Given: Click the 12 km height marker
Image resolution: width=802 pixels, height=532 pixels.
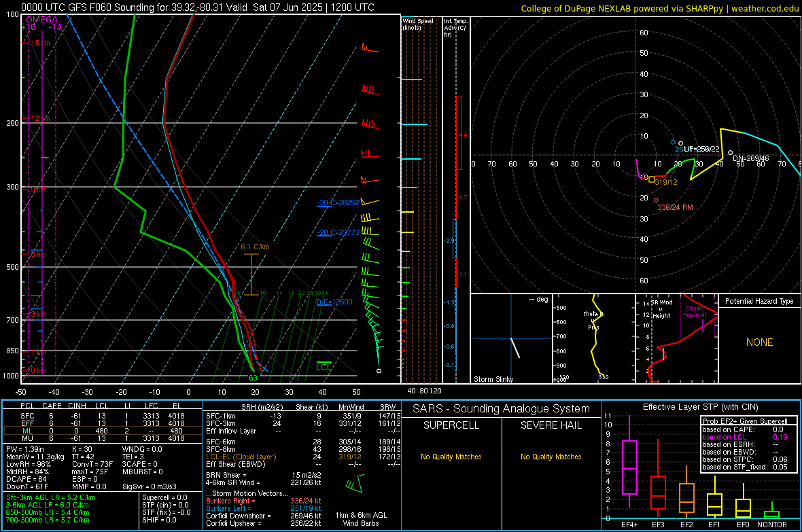Looking at the screenshot, I should click(40, 118).
